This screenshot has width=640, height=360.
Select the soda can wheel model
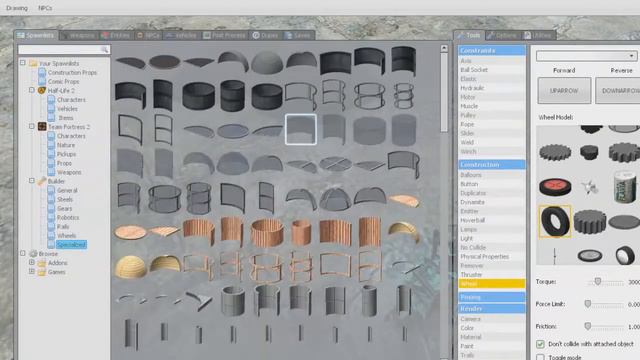coord(624,187)
